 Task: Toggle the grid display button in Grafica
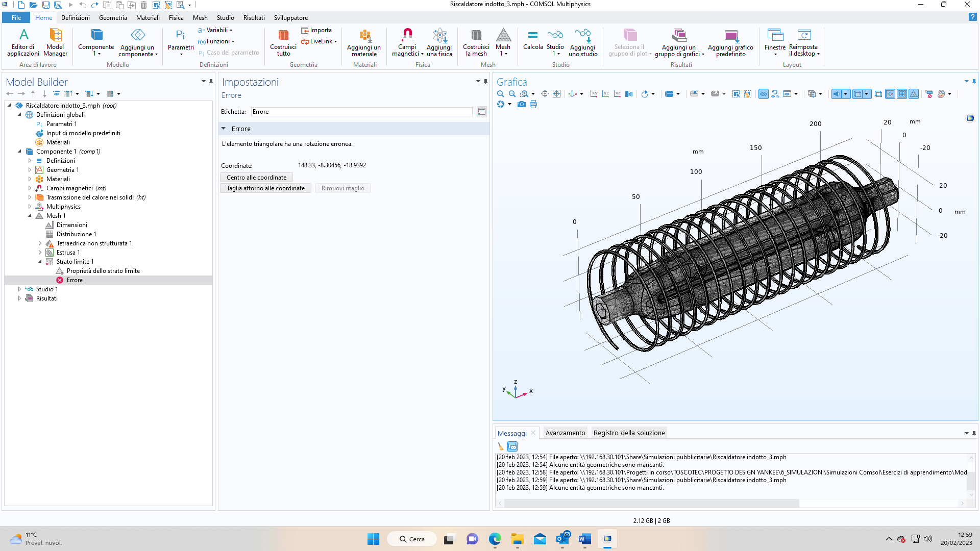tap(902, 94)
